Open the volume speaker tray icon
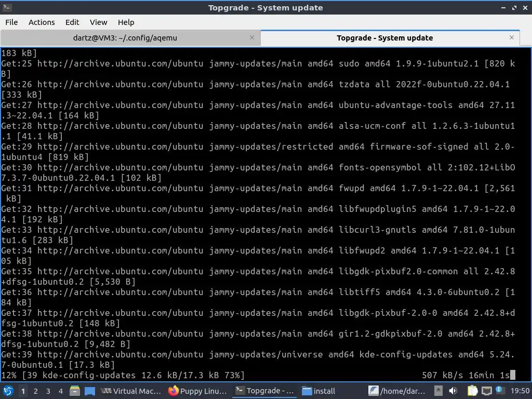Image resolution: width=532 pixels, height=399 pixels. point(453,391)
